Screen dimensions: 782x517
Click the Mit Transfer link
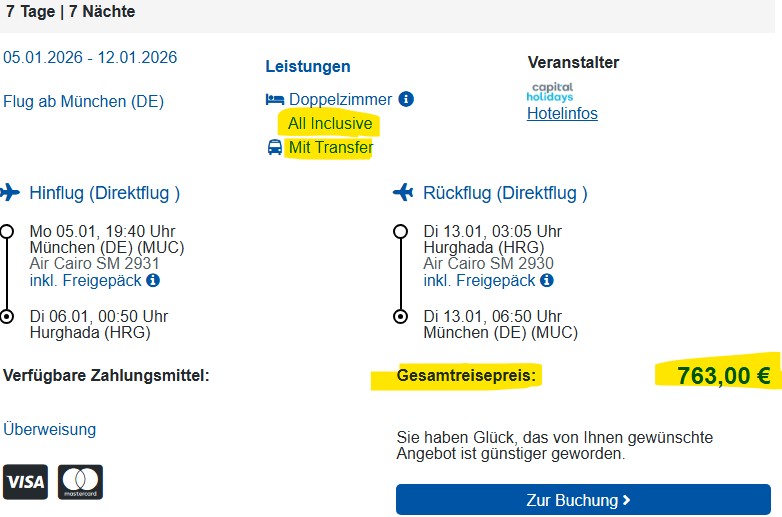pos(330,148)
